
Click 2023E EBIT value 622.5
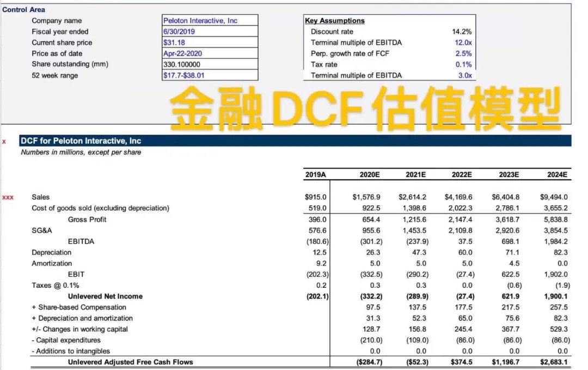tap(510, 274)
